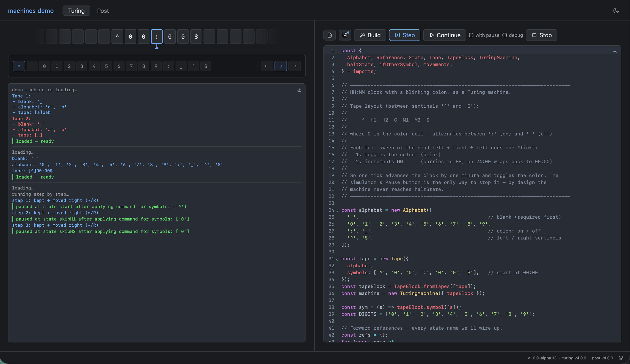Place cursor on 'const tapeBlock' code line 35
Viewport: 630px width, 364px height.
tap(409, 286)
